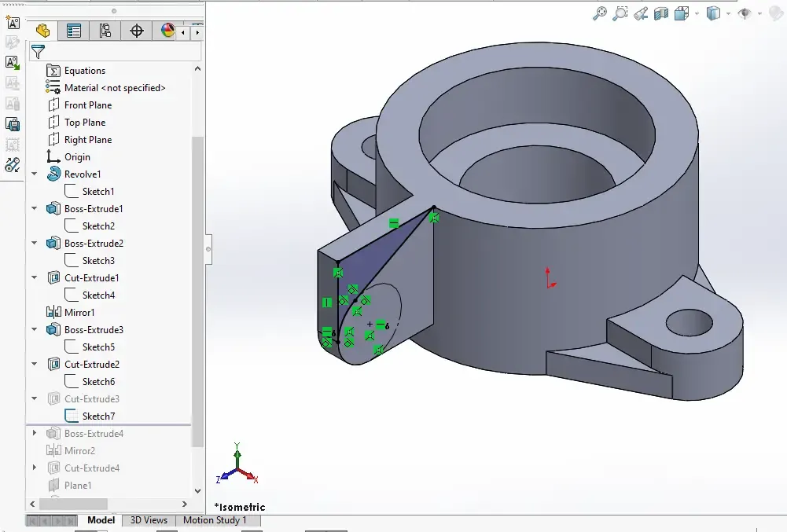Viewport: 787px width, 532px height.
Task: Click horizontal scrollbar right arrow in tree
Action: (184, 504)
